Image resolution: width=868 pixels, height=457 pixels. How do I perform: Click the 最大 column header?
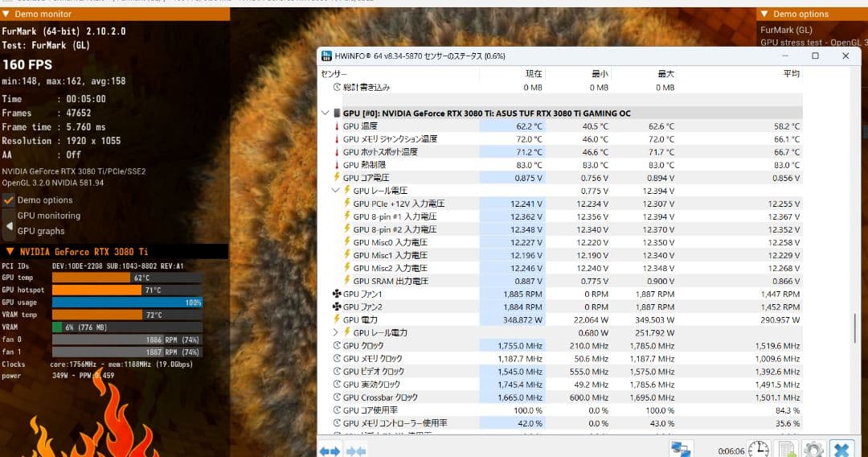tap(666, 74)
